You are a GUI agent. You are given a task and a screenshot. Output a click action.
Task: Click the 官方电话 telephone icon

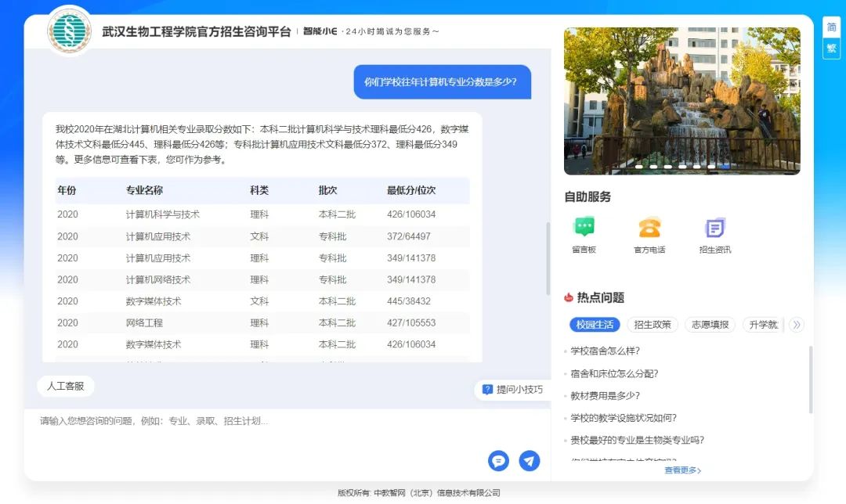[649, 228]
